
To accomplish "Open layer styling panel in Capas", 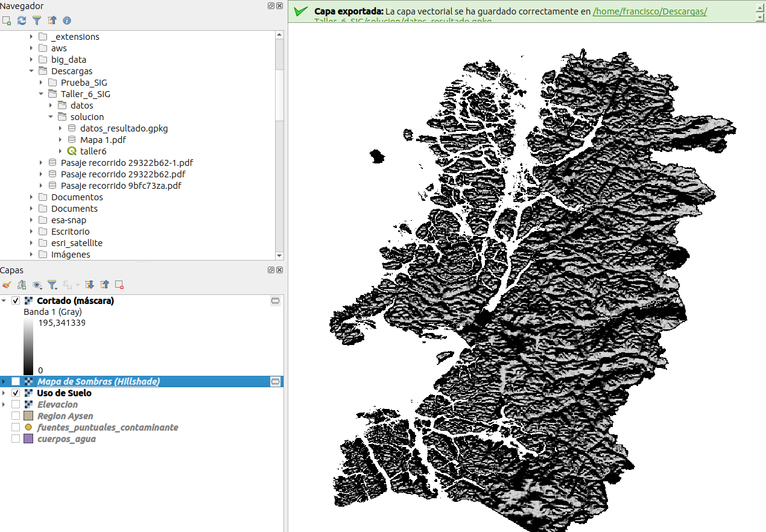I will [x=7, y=285].
